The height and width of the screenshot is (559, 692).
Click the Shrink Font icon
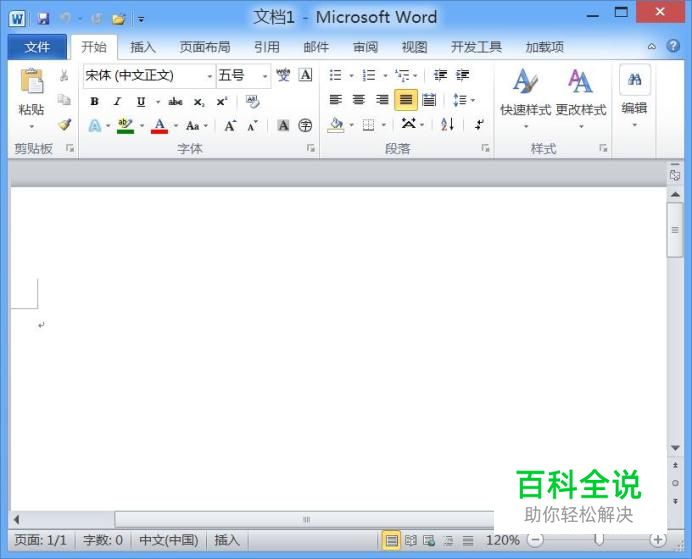point(252,126)
